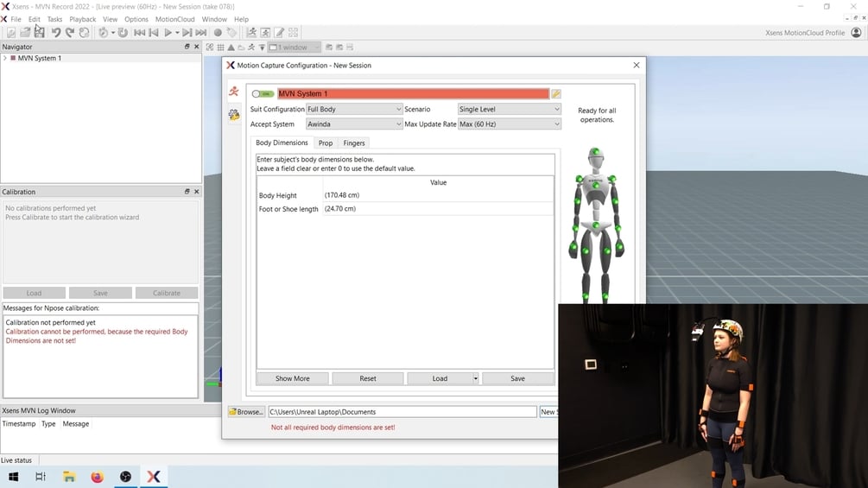Switch to the Body Dimensions tab
This screenshot has width=868, height=488.
pos(282,143)
